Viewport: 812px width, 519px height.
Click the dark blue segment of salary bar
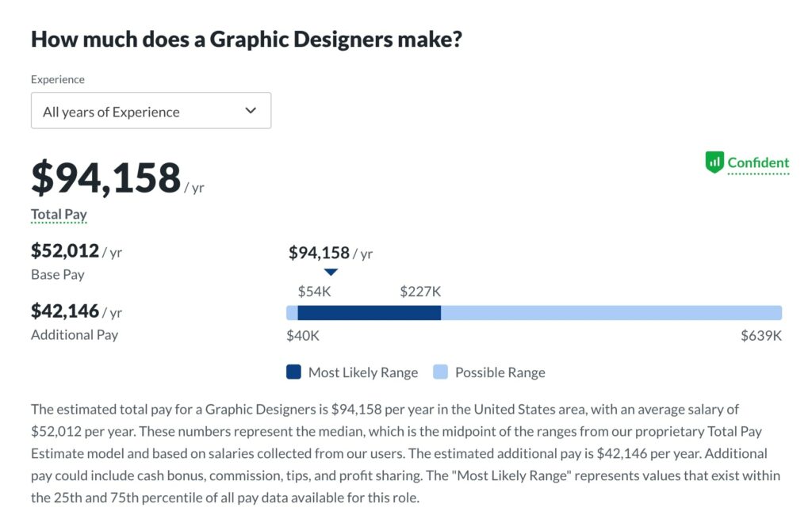[x=369, y=313]
